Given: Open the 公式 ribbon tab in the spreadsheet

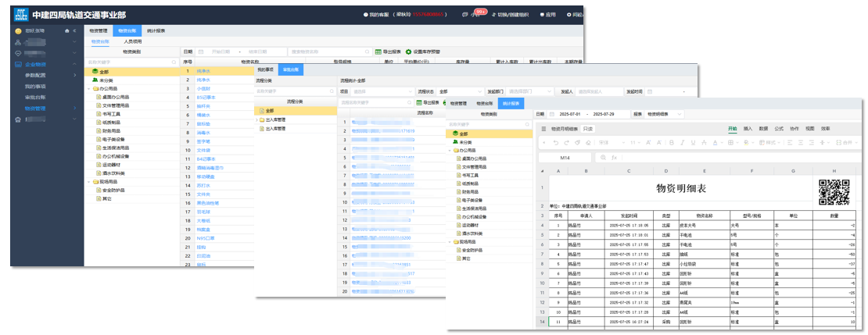Looking at the screenshot, I should [x=779, y=129].
